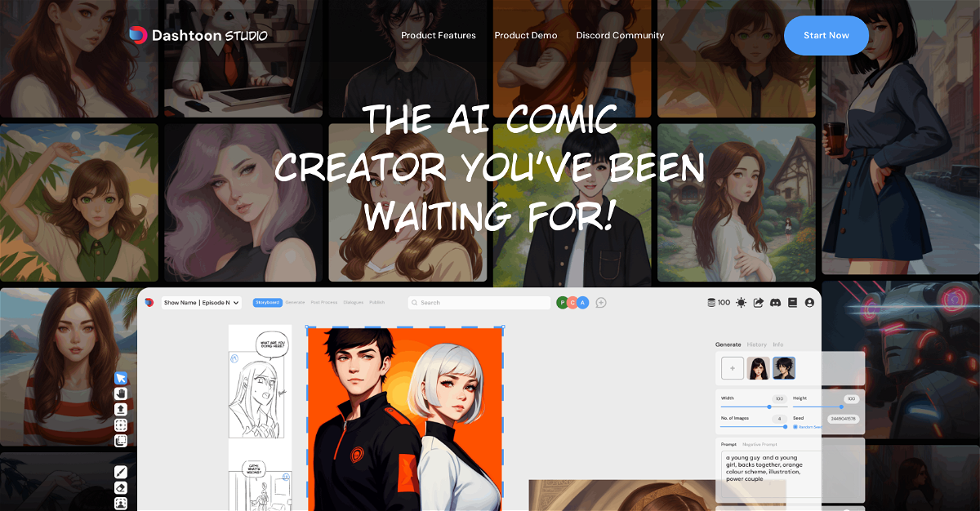Open the Publish tab
This screenshot has width=980, height=511.
coord(376,302)
